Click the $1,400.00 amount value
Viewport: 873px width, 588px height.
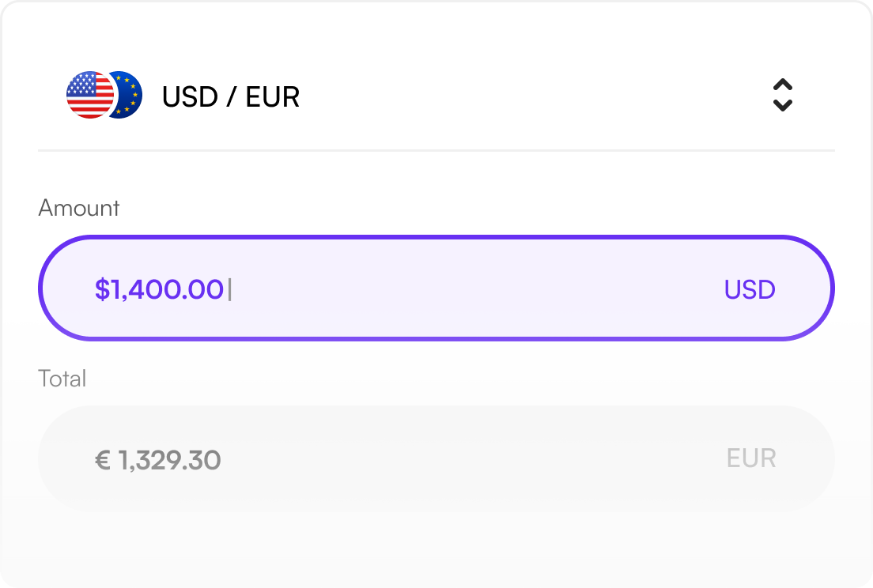tap(160, 289)
